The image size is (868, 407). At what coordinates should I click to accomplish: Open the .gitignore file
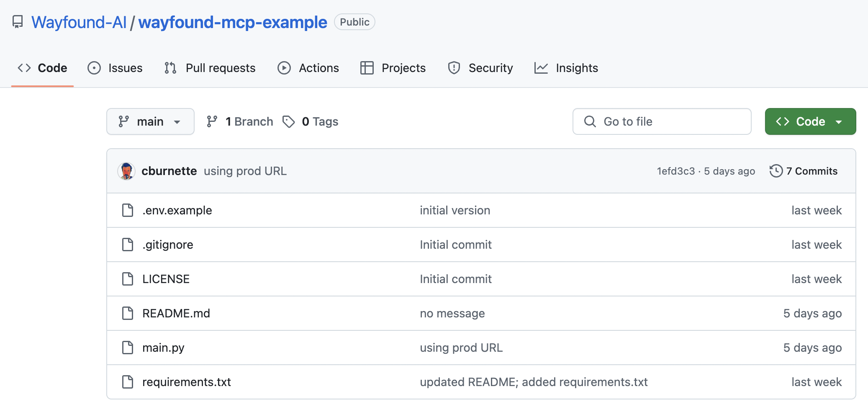tap(168, 245)
